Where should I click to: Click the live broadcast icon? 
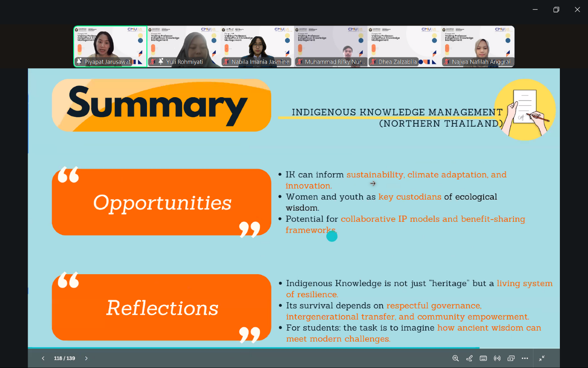[x=497, y=358]
